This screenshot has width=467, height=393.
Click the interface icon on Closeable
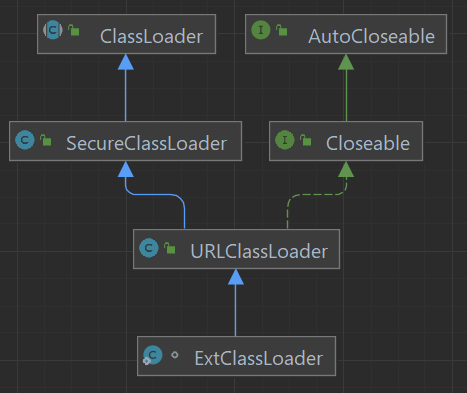(285, 140)
